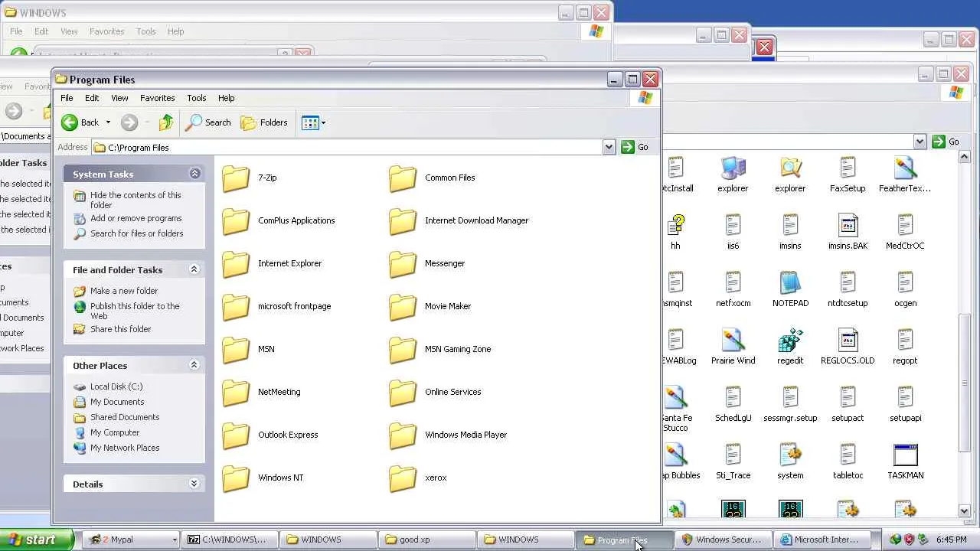This screenshot has width=980, height=551.
Task: Select the microsoft frontpage folder icon
Action: pyautogui.click(x=236, y=307)
